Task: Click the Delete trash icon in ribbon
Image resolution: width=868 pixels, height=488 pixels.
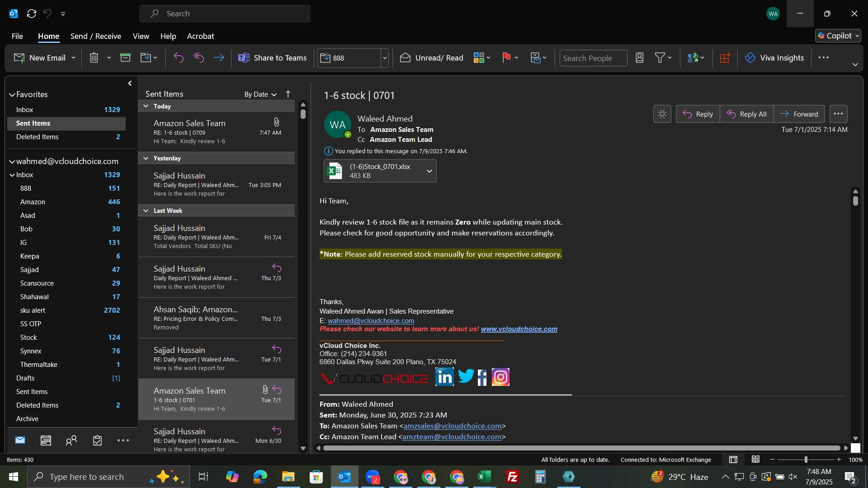Action: click(x=94, y=58)
